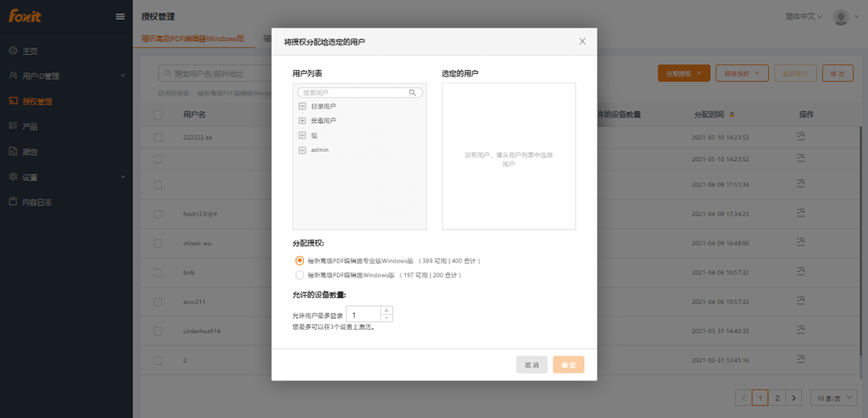This screenshot has height=418, width=868.
Task: Expand chevron next to 设置
Action: [123, 177]
